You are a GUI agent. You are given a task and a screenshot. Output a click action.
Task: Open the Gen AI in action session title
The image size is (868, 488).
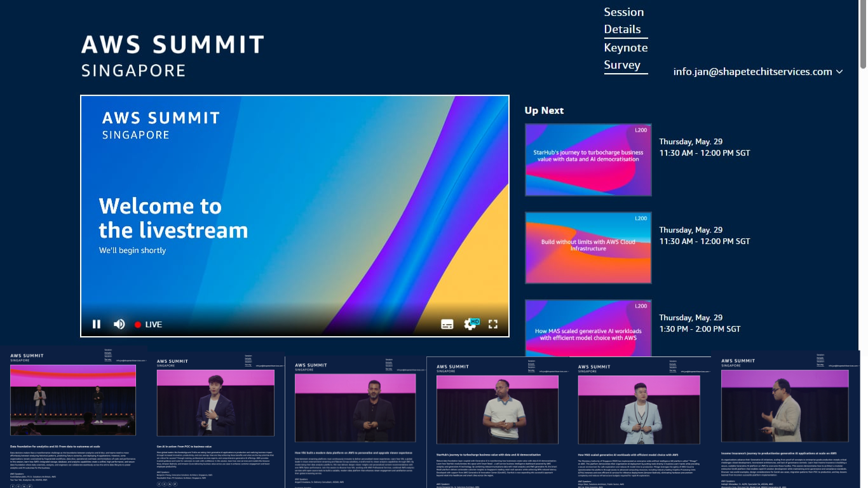pyautogui.click(x=184, y=447)
